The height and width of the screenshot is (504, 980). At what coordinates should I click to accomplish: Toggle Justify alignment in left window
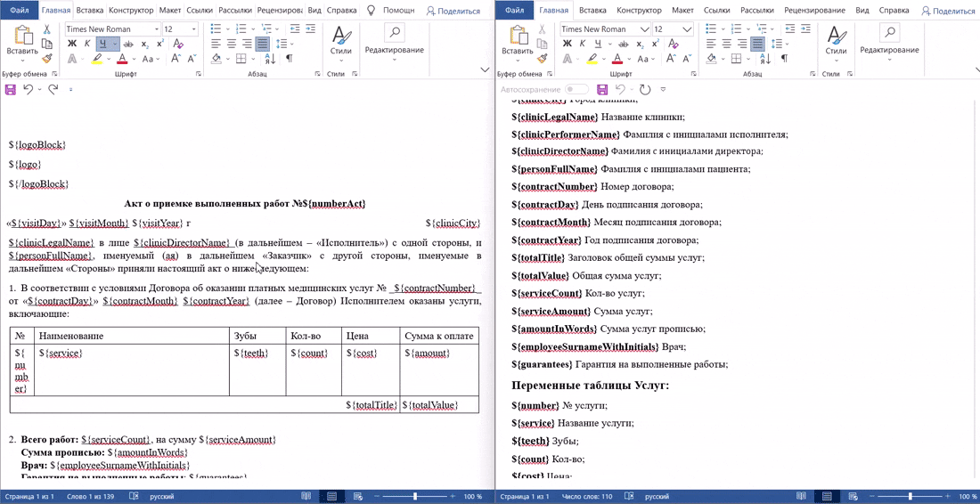pyautogui.click(x=263, y=44)
